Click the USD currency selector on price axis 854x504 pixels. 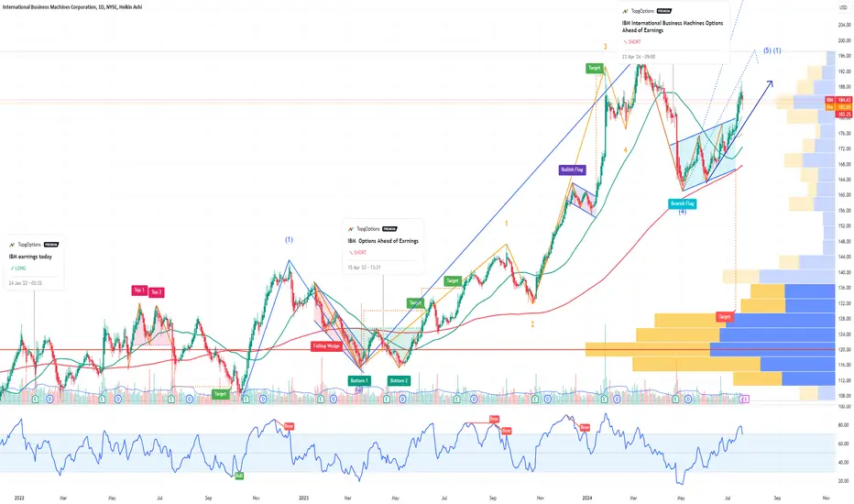point(843,9)
